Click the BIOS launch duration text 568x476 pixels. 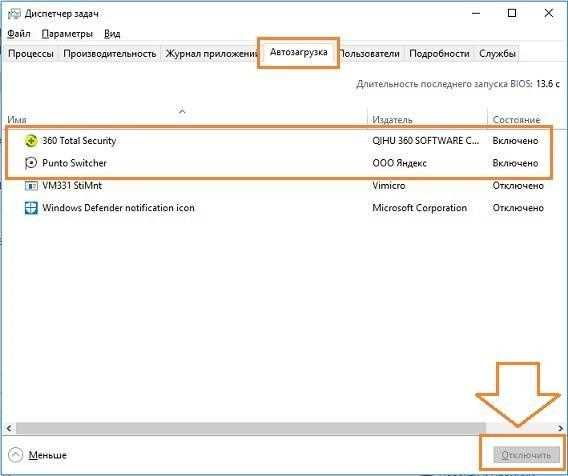coord(458,84)
